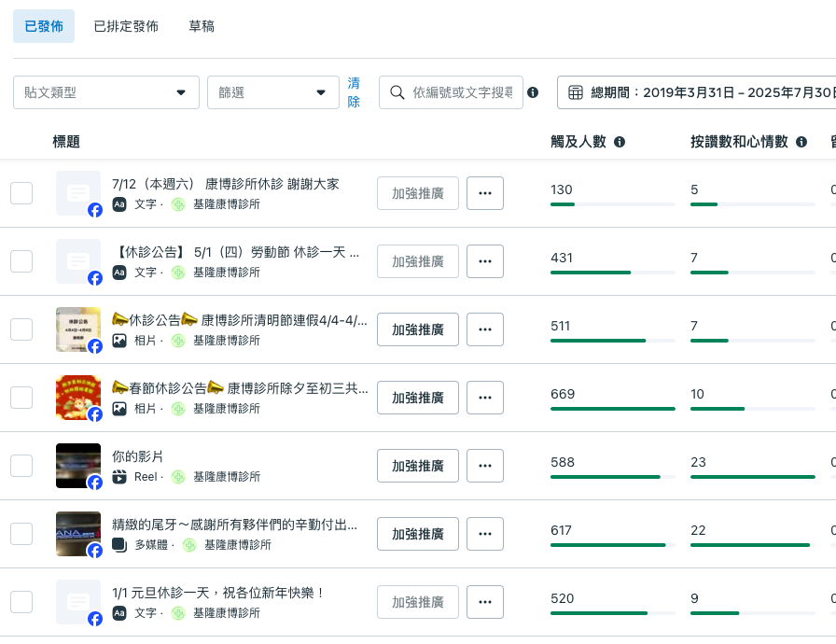
Task: Tick the checkbox for 你的影片 row
Action: 21,466
